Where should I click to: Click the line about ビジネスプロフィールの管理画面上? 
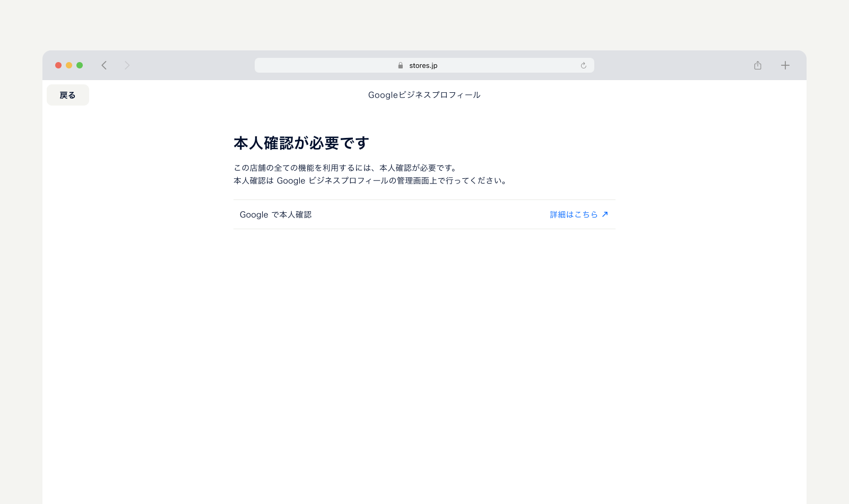coord(371,180)
